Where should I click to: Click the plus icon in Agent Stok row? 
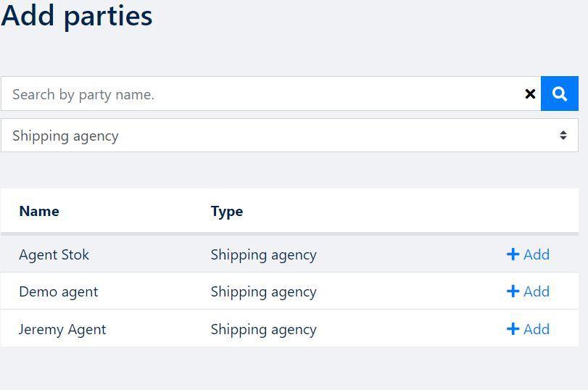(x=513, y=254)
